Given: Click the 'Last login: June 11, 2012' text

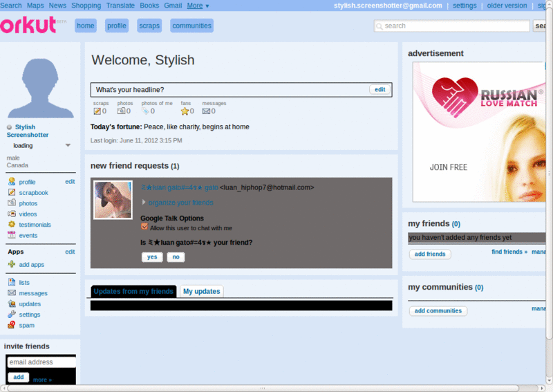Looking at the screenshot, I should coord(136,140).
